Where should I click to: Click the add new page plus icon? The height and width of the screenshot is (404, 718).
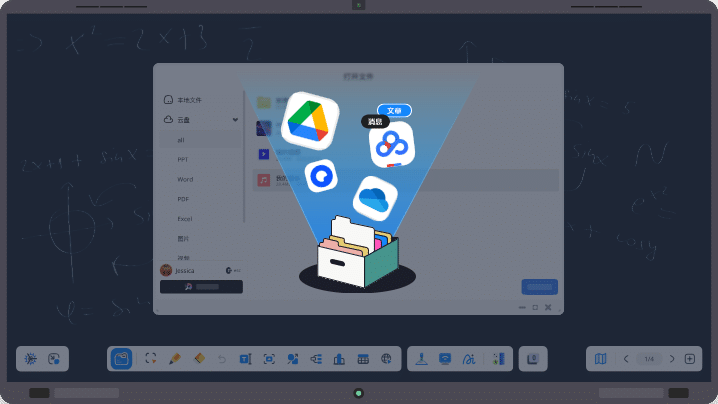click(689, 358)
